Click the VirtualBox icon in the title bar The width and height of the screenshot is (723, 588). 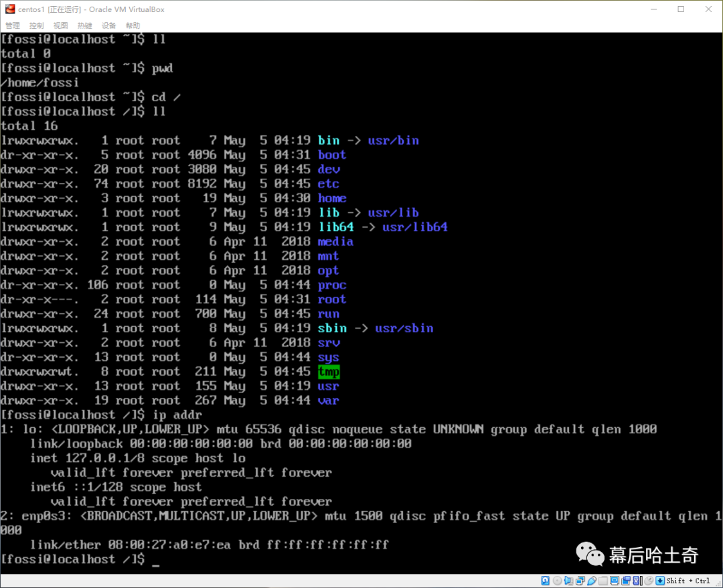click(x=10, y=9)
